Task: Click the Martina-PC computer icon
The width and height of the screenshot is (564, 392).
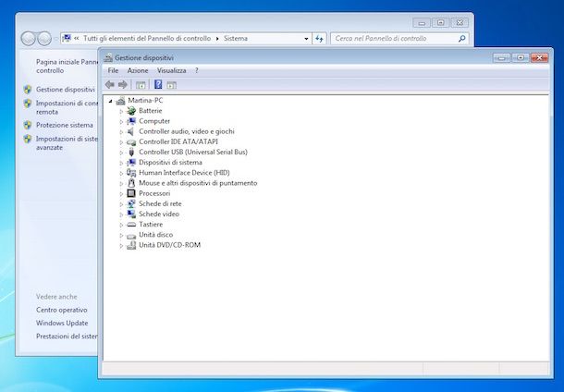Action: pos(120,101)
